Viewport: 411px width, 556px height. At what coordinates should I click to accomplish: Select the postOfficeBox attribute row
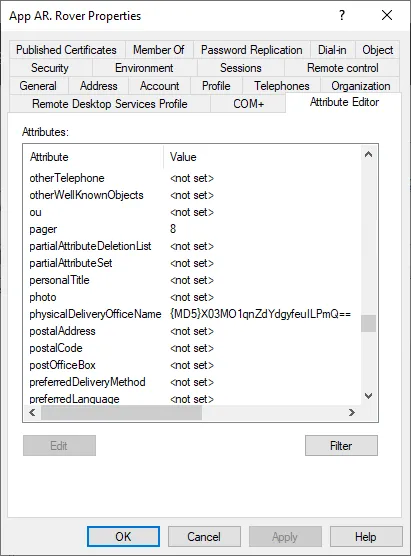click(192, 365)
